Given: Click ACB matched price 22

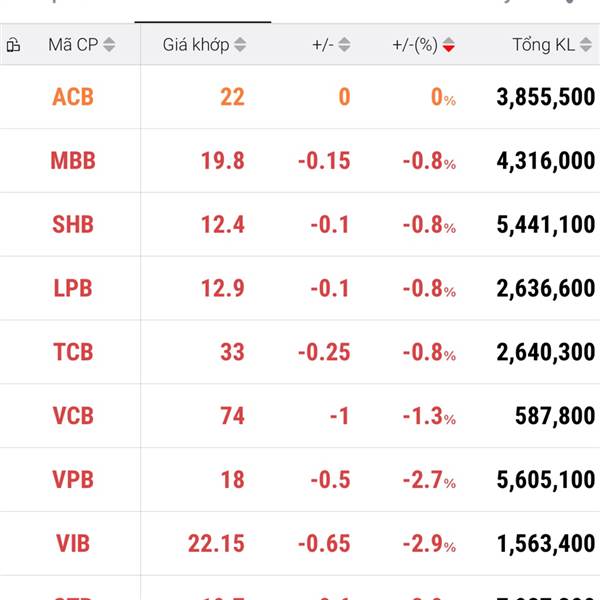Looking at the screenshot, I should click(x=232, y=97).
